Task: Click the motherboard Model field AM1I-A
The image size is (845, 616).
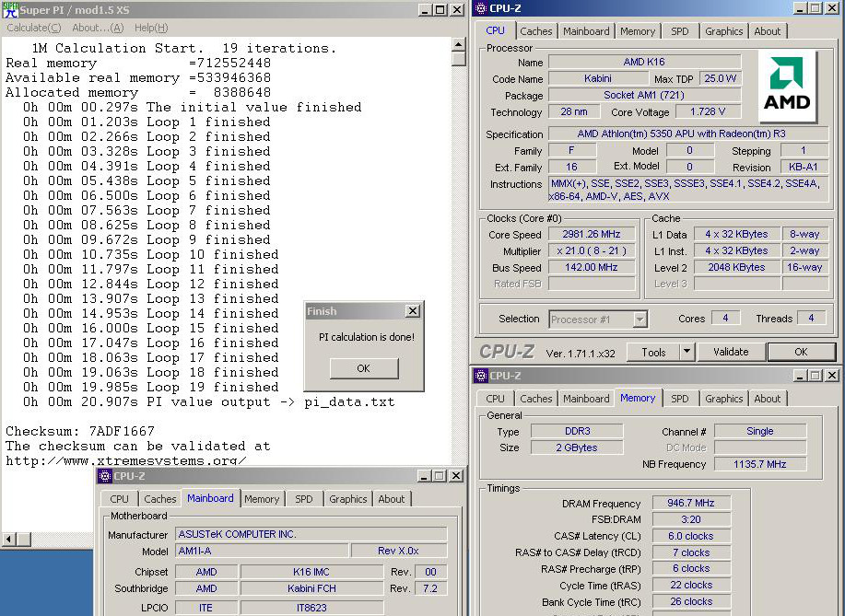Action: click(x=262, y=551)
